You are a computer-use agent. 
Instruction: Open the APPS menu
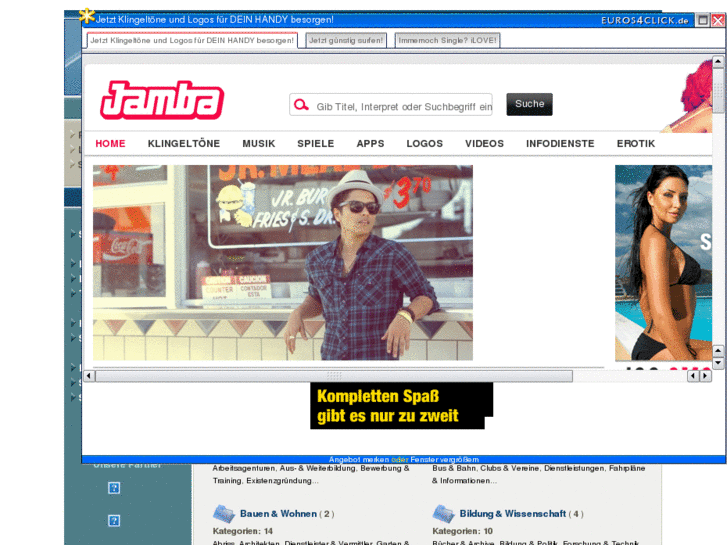click(x=370, y=144)
